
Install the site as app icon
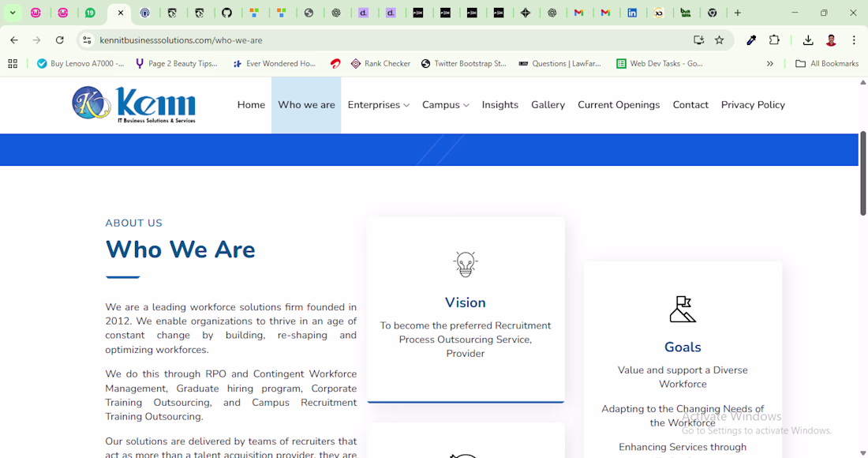point(698,39)
